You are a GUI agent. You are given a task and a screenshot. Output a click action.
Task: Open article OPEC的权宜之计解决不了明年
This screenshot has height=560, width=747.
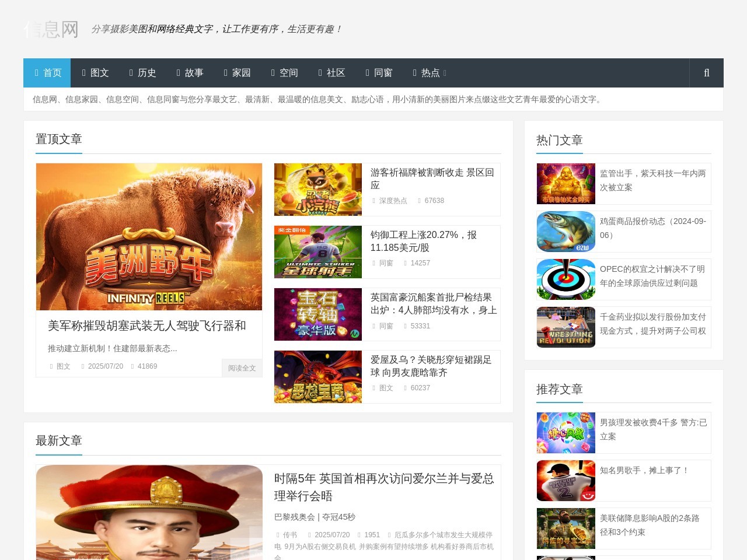coord(652,276)
